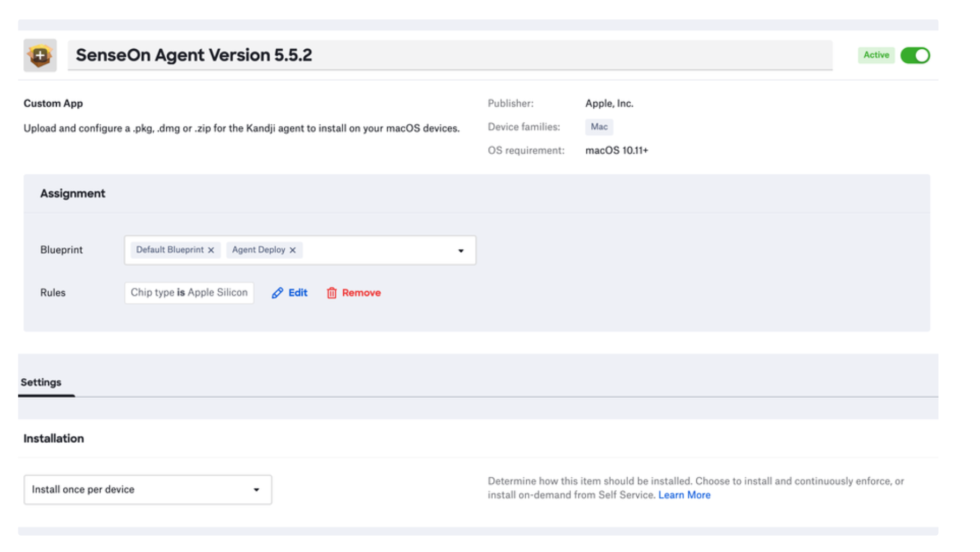980x552 pixels.
Task: Remove the assignment rule
Action: 354,293
